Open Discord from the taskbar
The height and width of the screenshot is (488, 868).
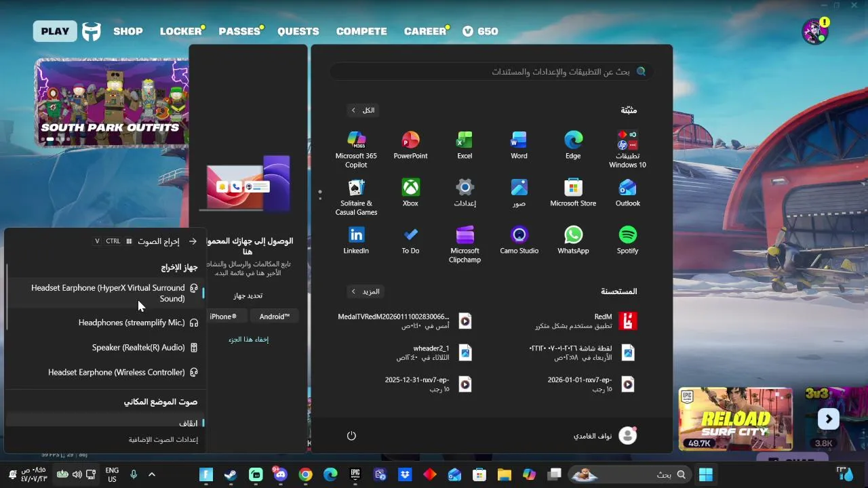(x=280, y=474)
